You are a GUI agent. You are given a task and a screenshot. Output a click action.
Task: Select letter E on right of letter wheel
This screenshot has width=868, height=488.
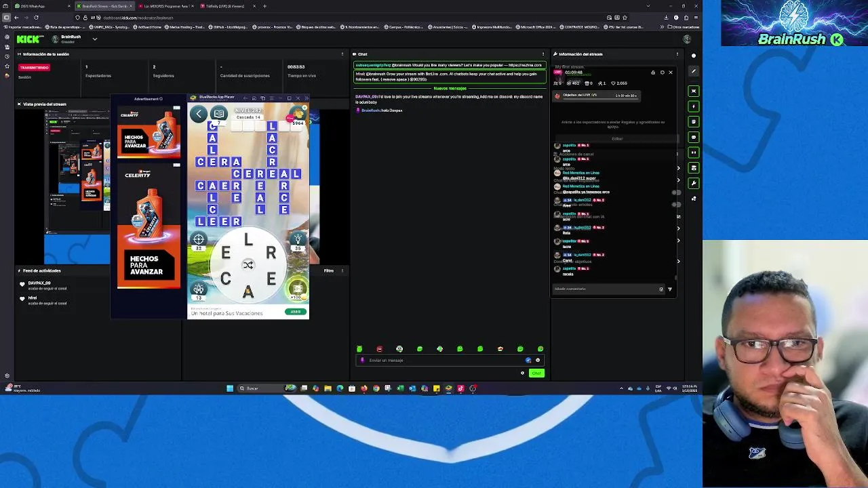click(271, 278)
